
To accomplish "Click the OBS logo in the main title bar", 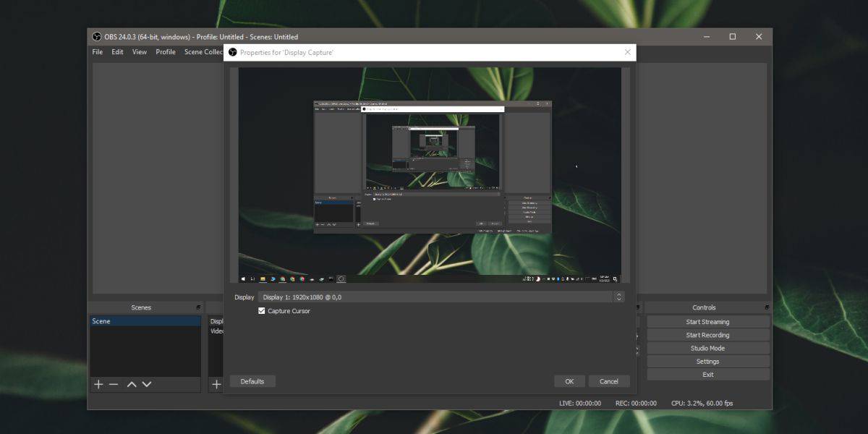I will [x=96, y=37].
